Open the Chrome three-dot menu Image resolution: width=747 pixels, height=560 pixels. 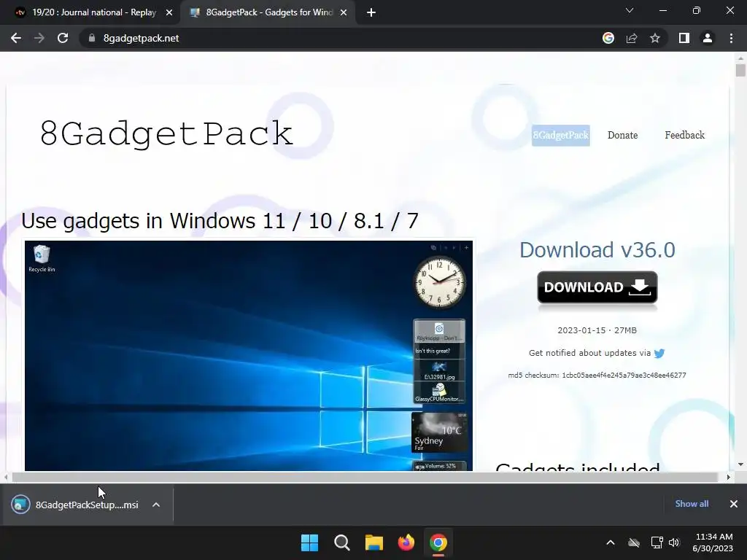click(x=731, y=38)
